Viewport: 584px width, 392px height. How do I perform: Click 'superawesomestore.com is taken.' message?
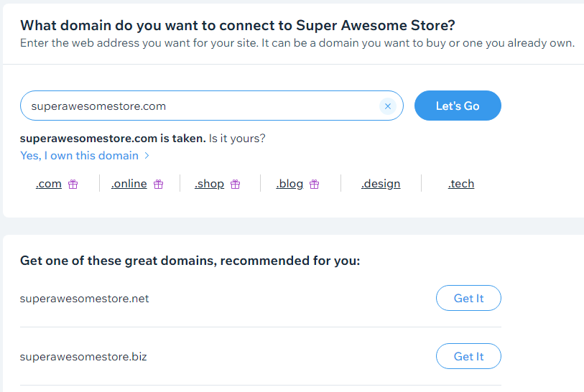tap(113, 139)
